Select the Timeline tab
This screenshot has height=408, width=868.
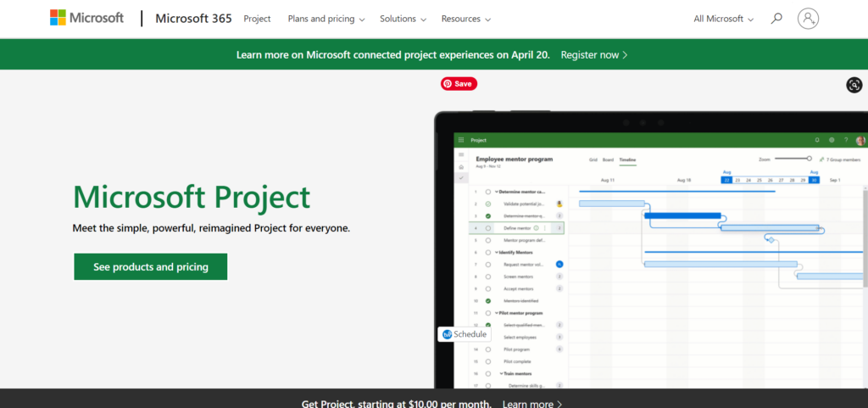point(627,159)
